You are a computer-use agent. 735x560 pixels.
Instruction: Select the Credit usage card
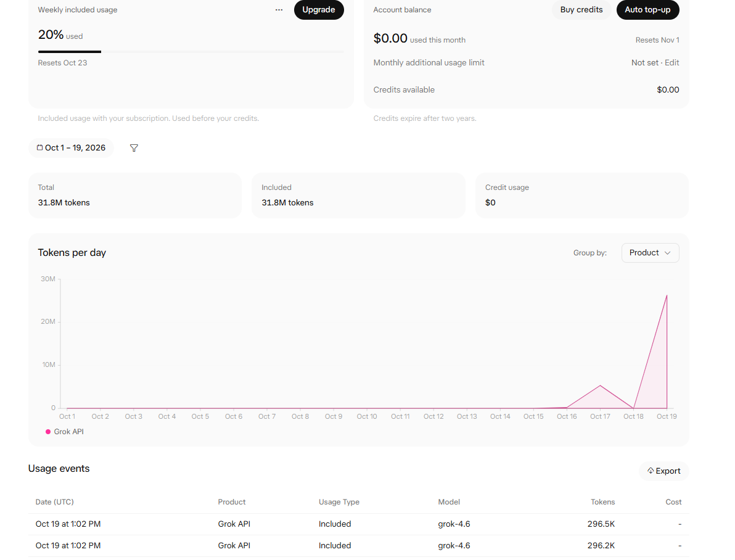pyautogui.click(x=581, y=196)
